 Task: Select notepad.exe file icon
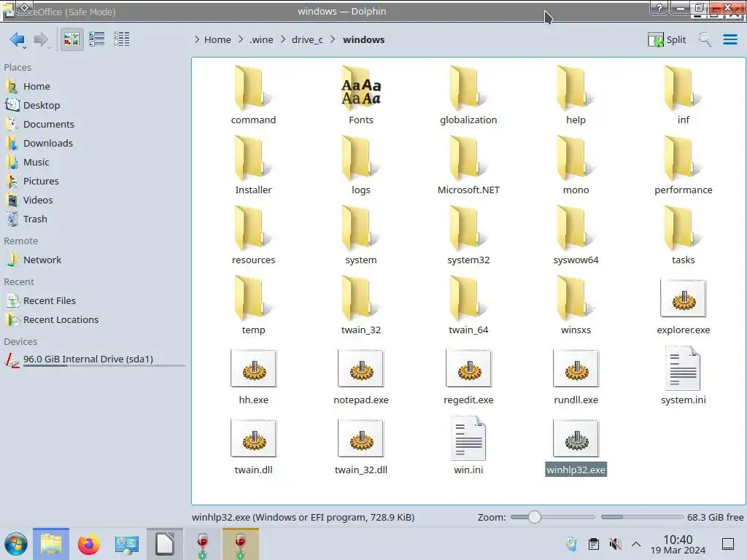(x=360, y=369)
